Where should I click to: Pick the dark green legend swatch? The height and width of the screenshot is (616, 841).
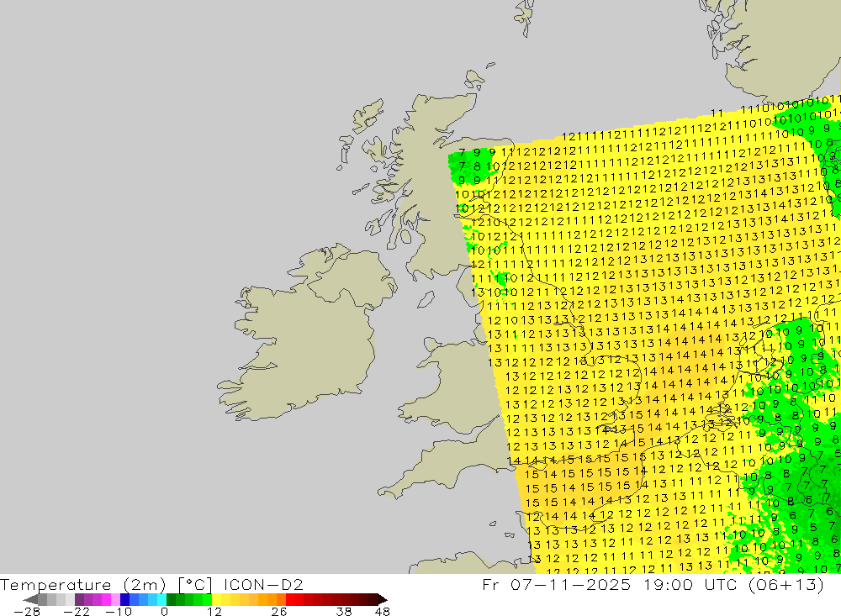click(x=171, y=600)
